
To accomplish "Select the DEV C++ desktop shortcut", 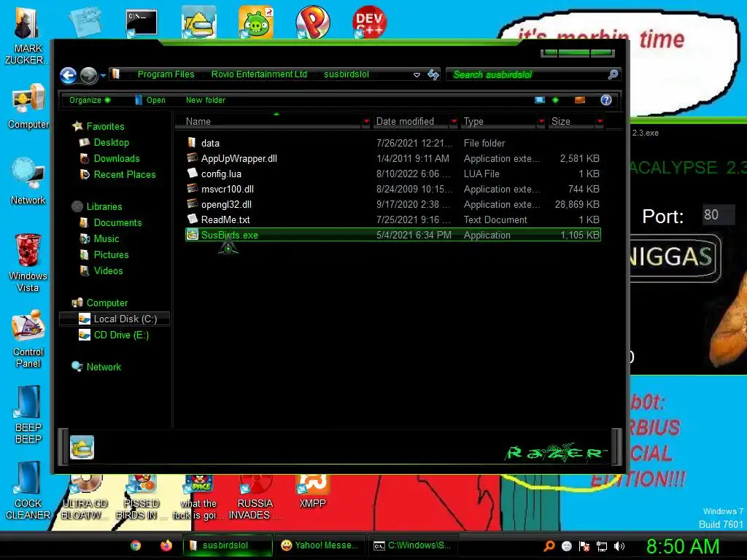I will point(369,22).
